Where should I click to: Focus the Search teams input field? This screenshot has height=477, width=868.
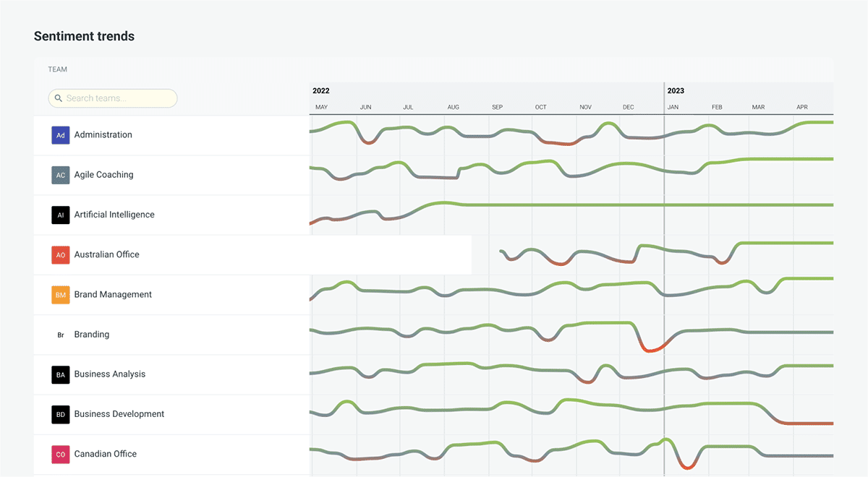pyautogui.click(x=119, y=98)
